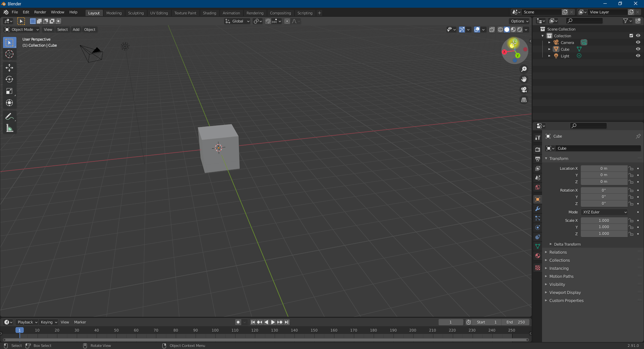Click the play animation button

click(x=273, y=322)
